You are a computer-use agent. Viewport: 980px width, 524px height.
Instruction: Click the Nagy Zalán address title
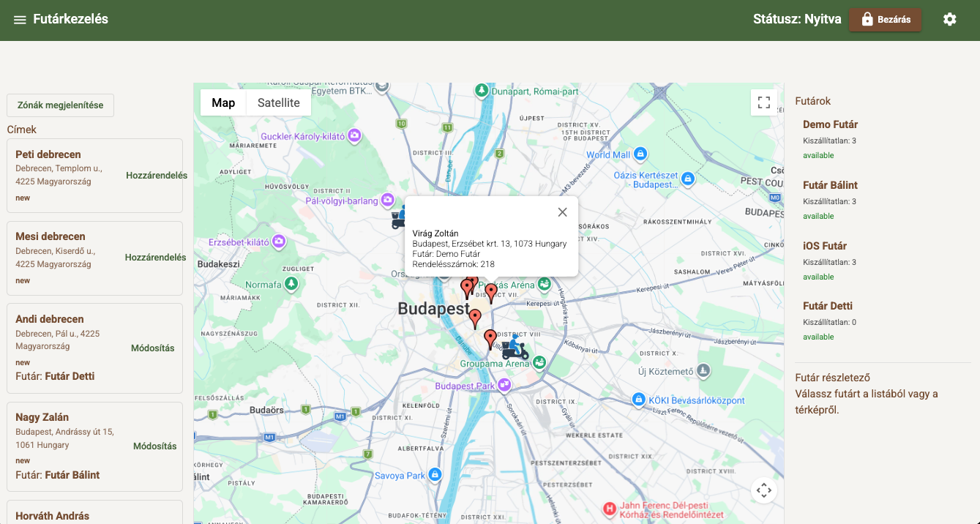(42, 417)
